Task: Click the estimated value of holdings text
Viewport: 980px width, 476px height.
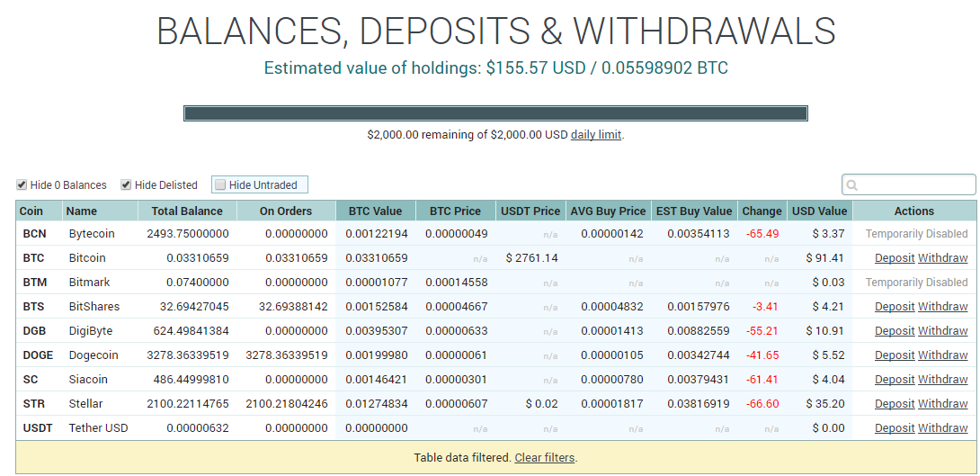Action: click(x=495, y=67)
